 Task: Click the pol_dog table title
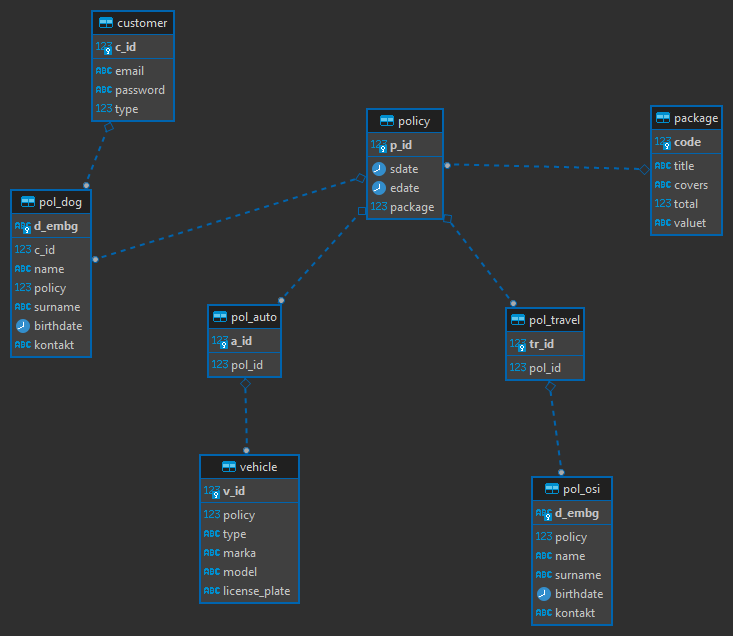(x=60, y=202)
